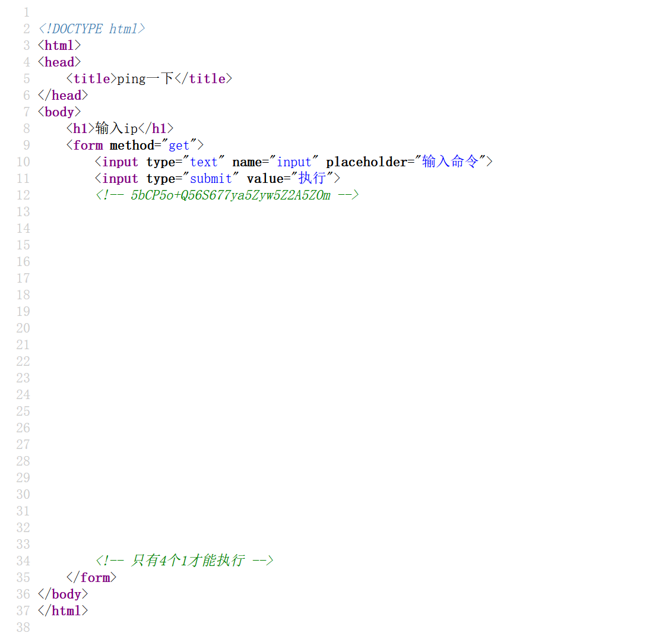Click the closing </html> tag
The image size is (672, 639).
point(63,610)
